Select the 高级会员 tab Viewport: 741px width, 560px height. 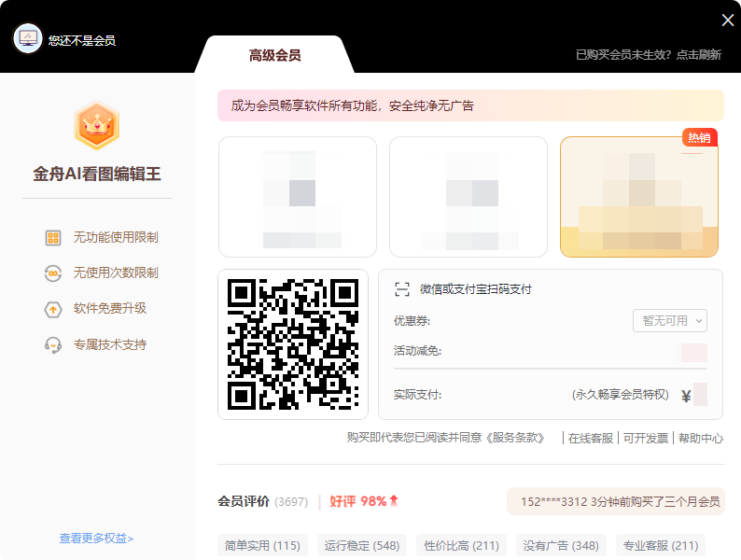pos(275,55)
